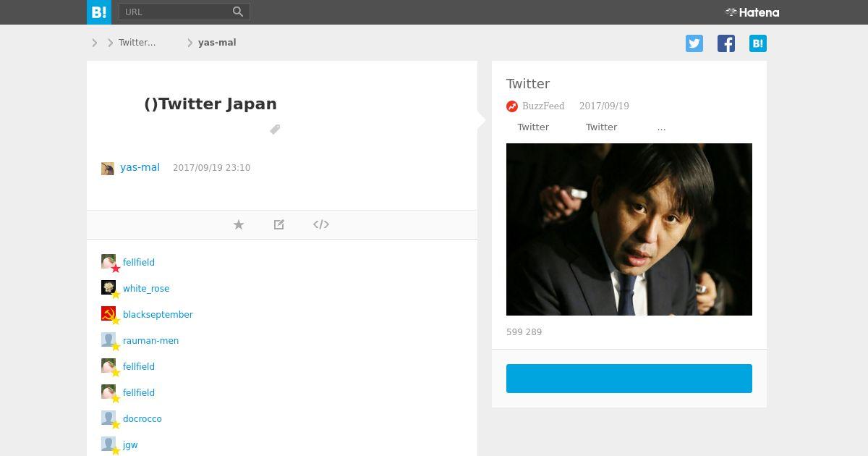Click docrocco's avatar icon
Screen dimensions: 868x456
click(110, 419)
